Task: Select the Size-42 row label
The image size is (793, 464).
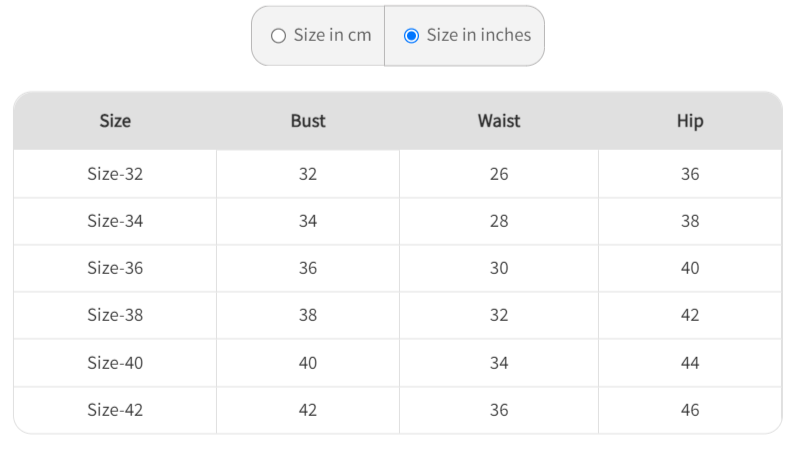Action: pyautogui.click(x=115, y=410)
